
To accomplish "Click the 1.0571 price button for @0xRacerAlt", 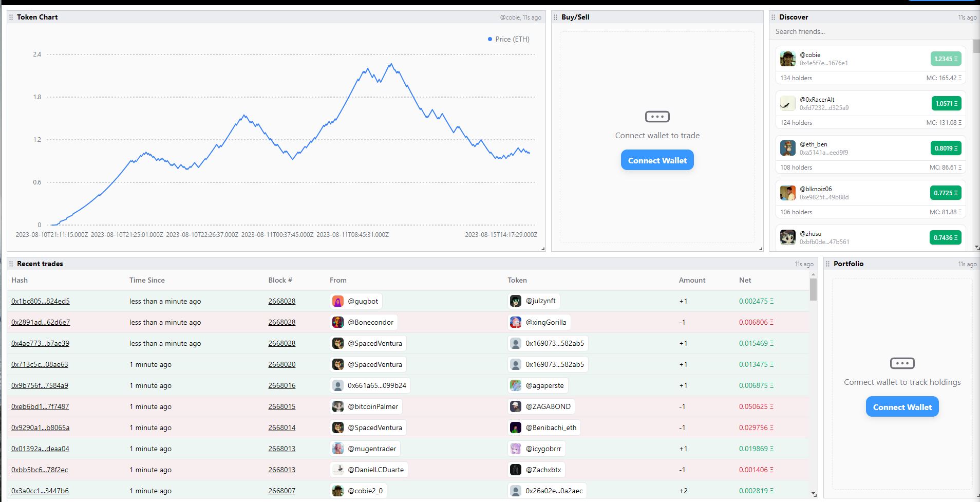I will coord(947,103).
